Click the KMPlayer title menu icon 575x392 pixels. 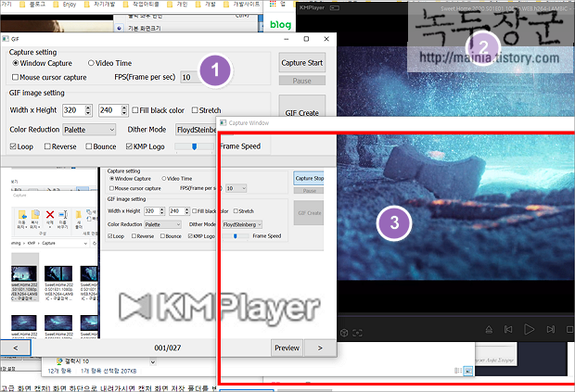coord(335,7)
